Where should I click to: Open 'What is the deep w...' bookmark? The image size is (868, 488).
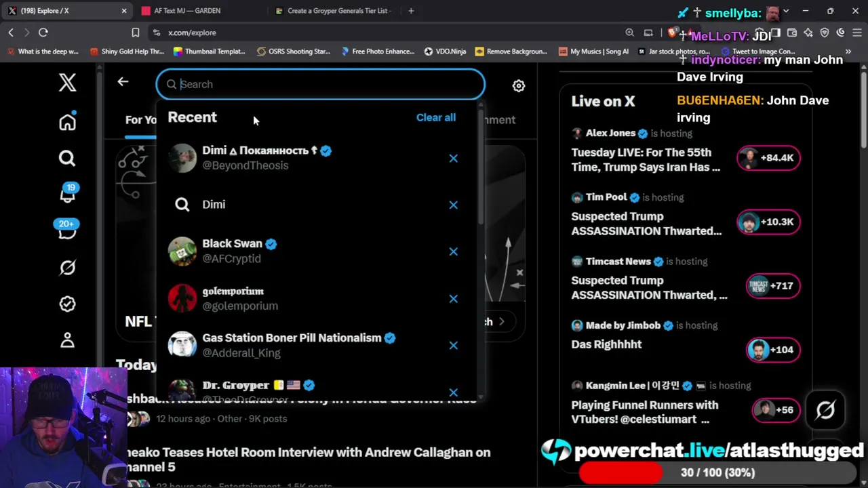43,52
